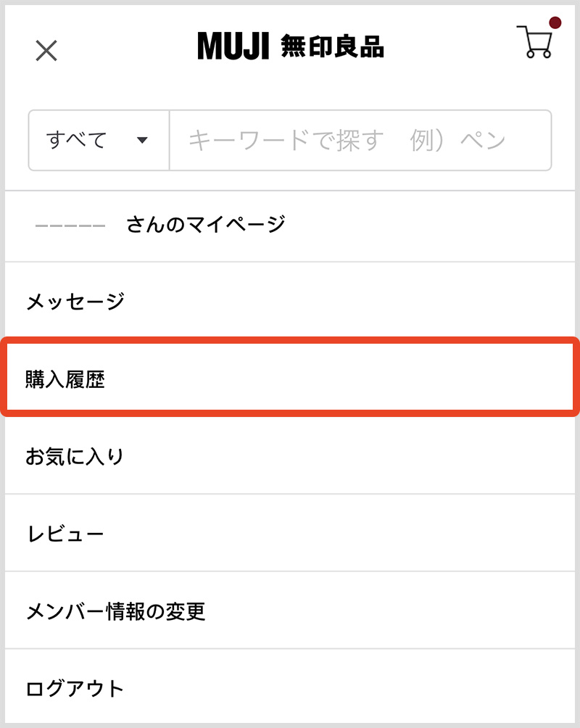The image size is (580, 728).
Task: Click the 無印良品 wordmark in header
Action: (x=333, y=47)
